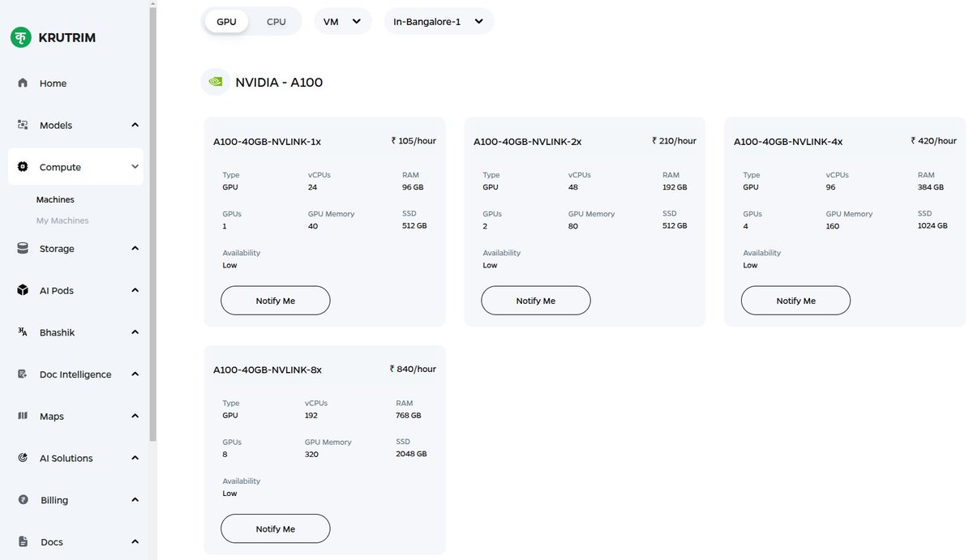Screen dimensions: 973x560
Task: Open My Machines submenu item
Action: tap(62, 220)
